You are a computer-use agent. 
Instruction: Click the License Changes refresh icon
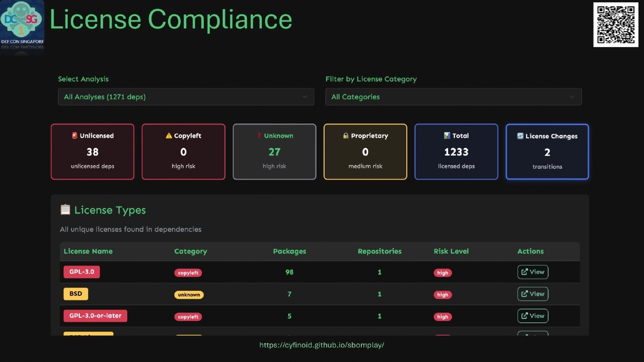coord(520,136)
